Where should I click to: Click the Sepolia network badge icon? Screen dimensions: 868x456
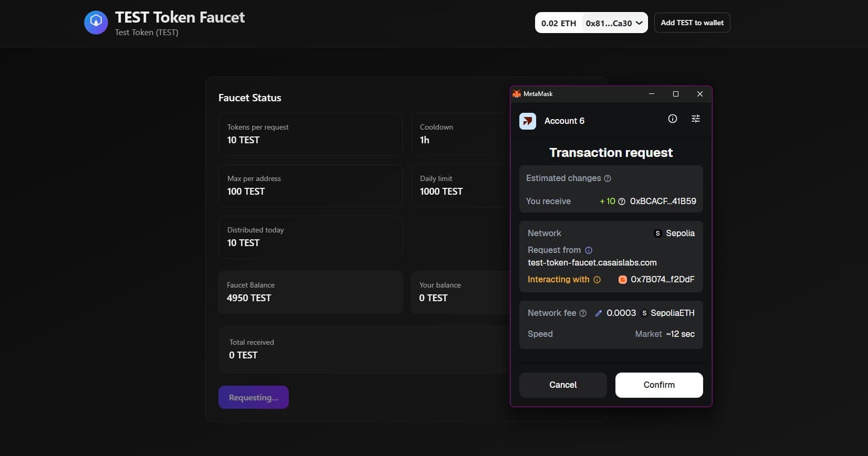(657, 234)
